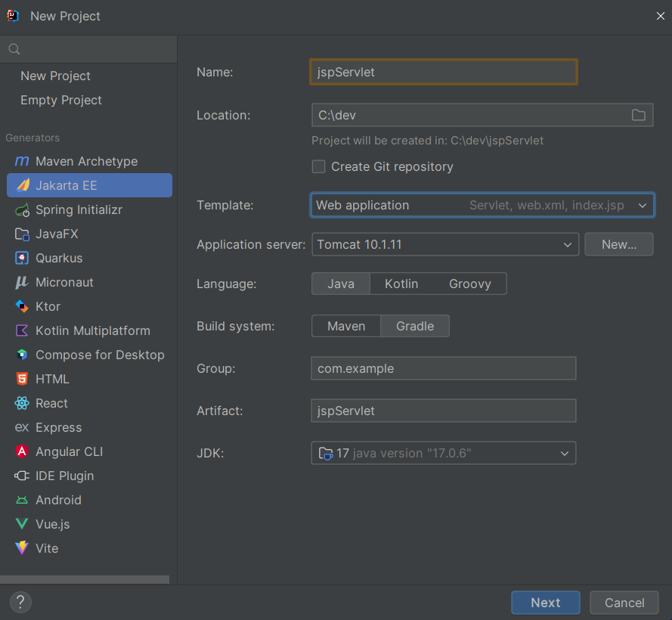
Task: Select Empty Project in the sidebar
Action: (x=61, y=100)
